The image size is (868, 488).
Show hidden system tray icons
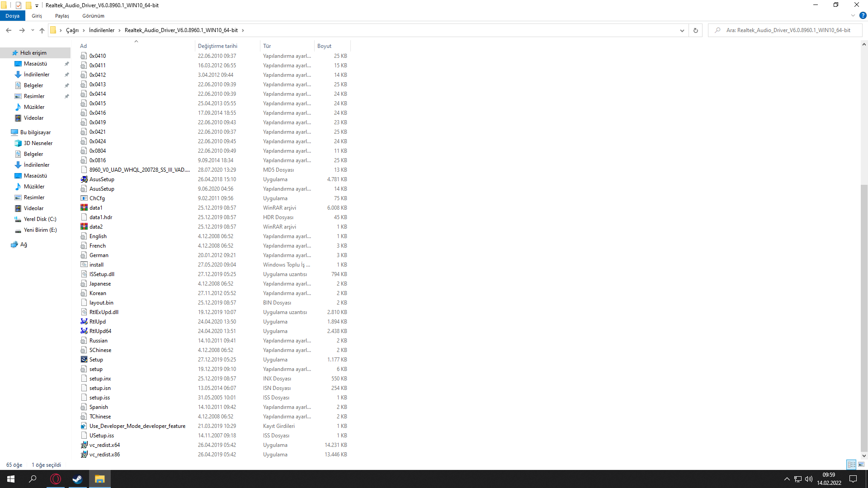coord(787,479)
